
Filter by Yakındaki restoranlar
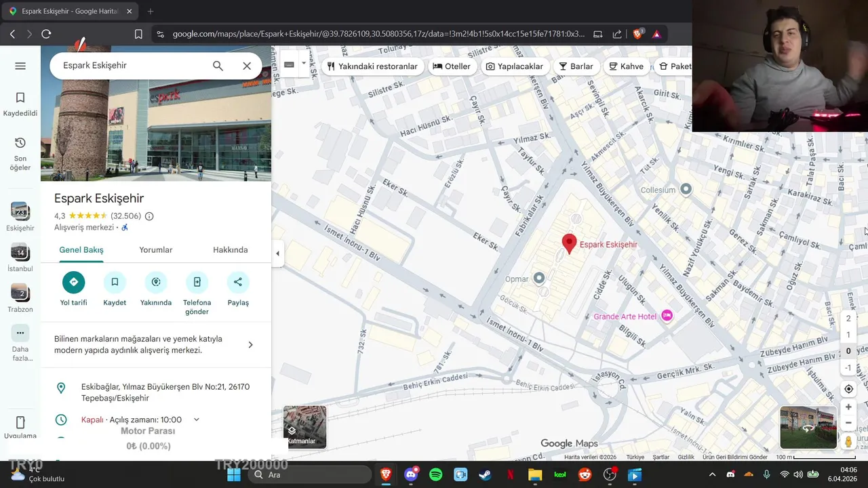coord(372,66)
